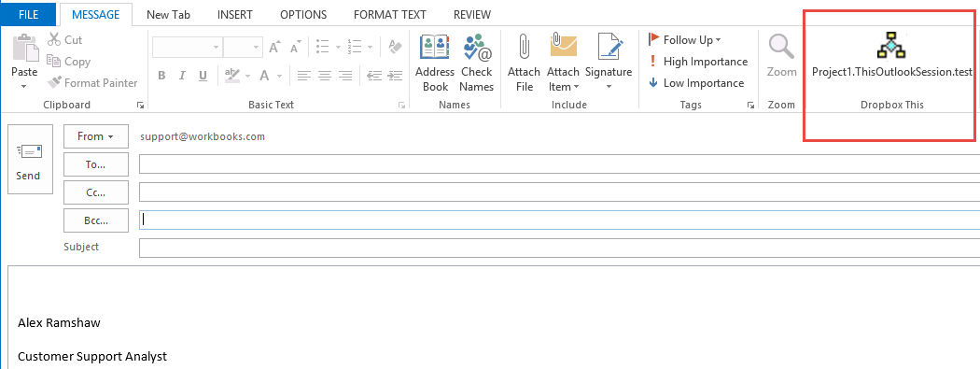Image resolution: width=980 pixels, height=369 pixels.
Task: Click the Cc... button
Action: tap(95, 192)
